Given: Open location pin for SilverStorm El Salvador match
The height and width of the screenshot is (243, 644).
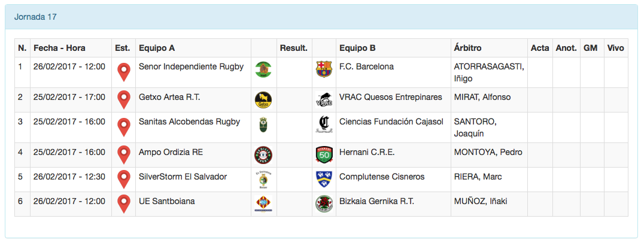Looking at the screenshot, I should pos(123,179).
